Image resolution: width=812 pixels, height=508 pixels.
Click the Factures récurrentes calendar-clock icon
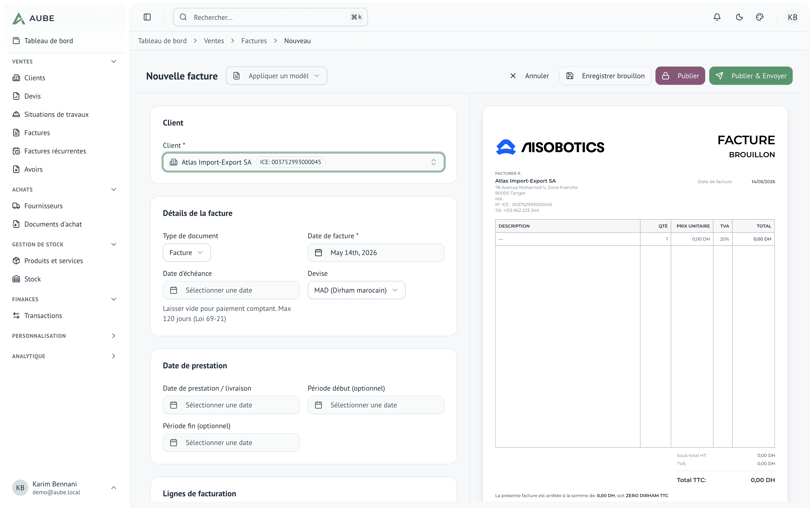16,151
